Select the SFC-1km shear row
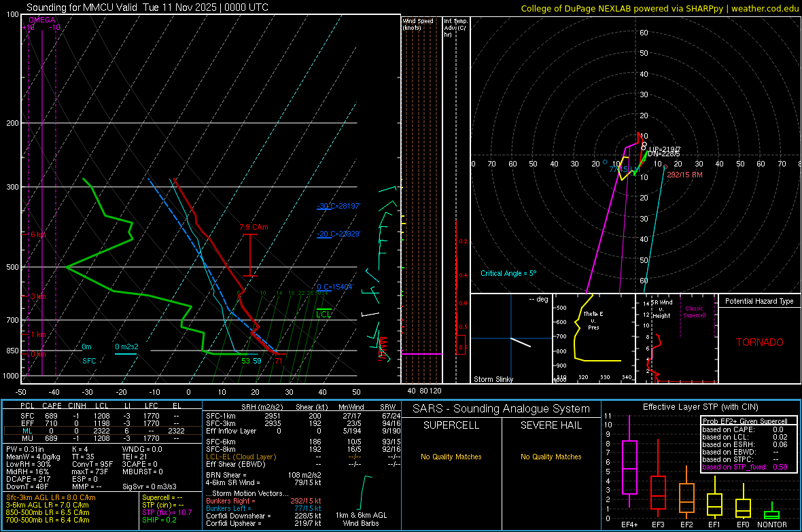This screenshot has width=802, height=532. click(303, 416)
